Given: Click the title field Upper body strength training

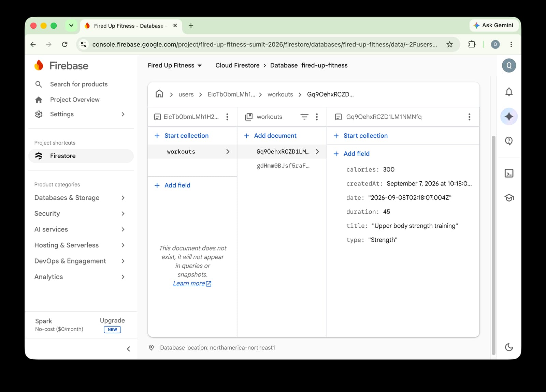Looking at the screenshot, I should click(x=415, y=226).
